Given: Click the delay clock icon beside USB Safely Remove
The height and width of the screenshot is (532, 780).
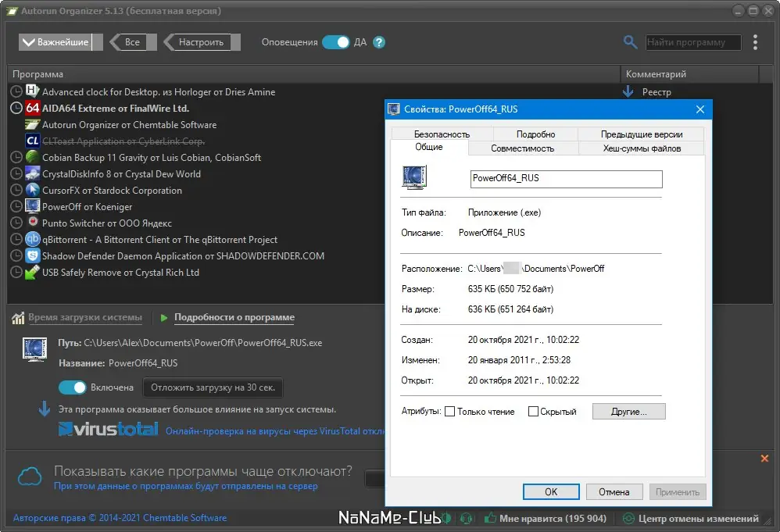Looking at the screenshot, I should (x=16, y=272).
